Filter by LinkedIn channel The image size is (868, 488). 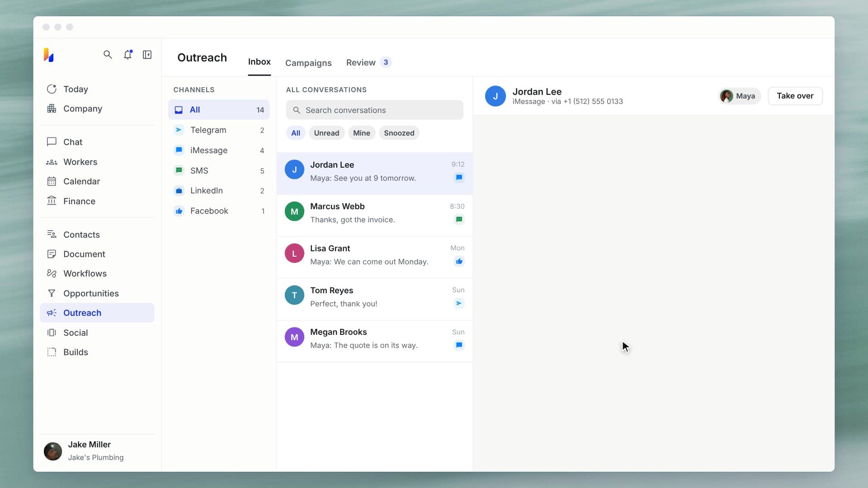click(x=219, y=191)
